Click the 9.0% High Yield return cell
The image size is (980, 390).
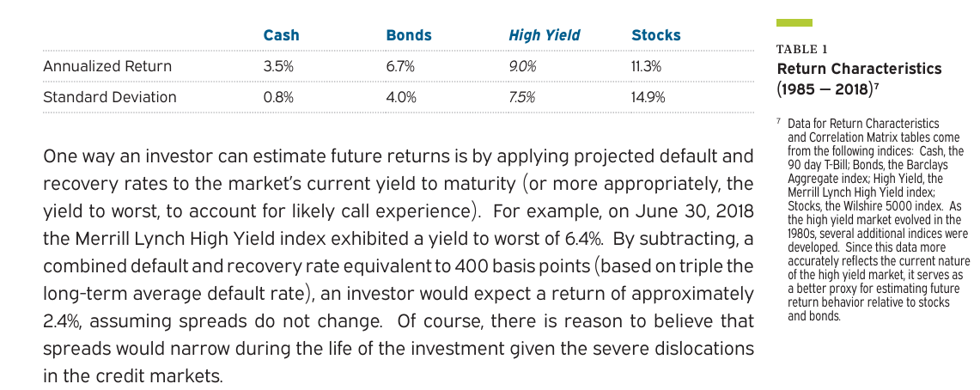(x=522, y=66)
